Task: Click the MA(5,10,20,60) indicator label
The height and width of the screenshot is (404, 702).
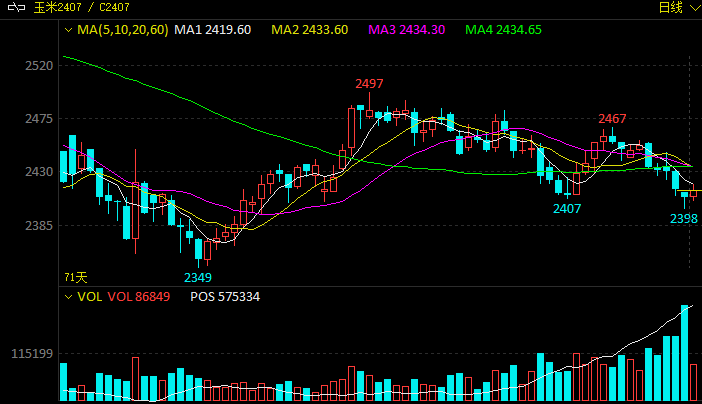Action: [x=123, y=30]
